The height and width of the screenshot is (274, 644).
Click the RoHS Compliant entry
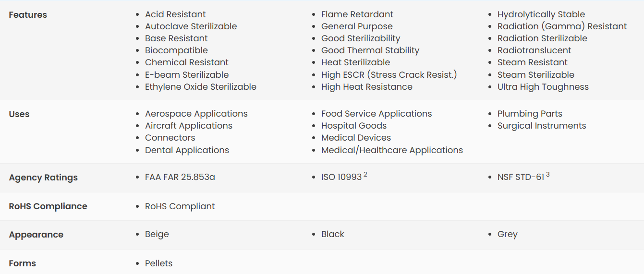[180, 206]
